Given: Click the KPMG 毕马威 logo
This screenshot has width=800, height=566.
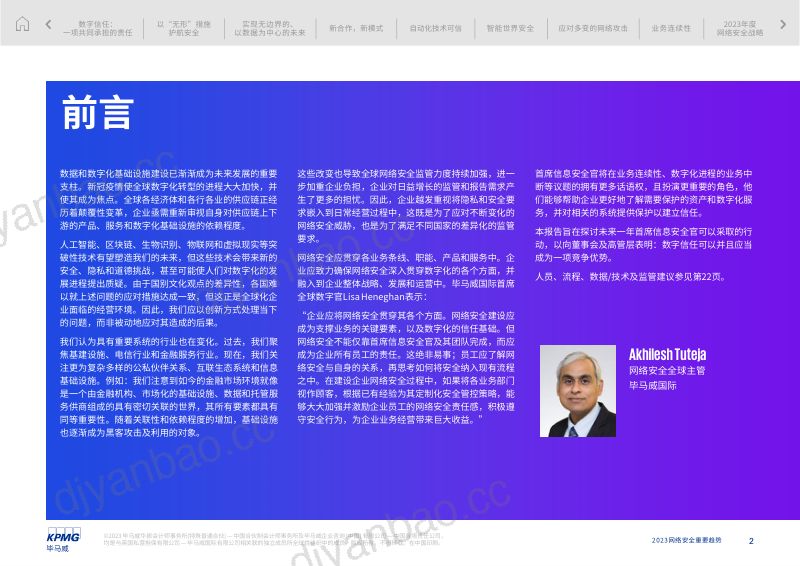Looking at the screenshot, I should [64, 540].
